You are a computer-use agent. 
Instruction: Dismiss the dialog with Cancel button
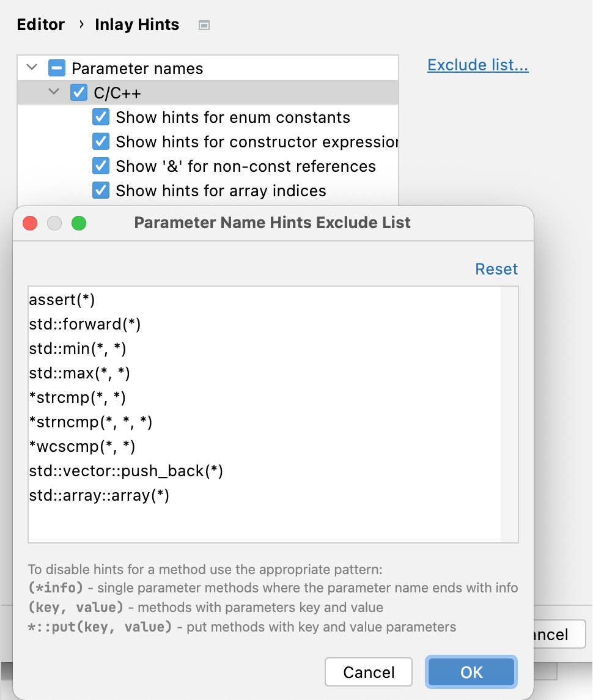[x=368, y=671]
